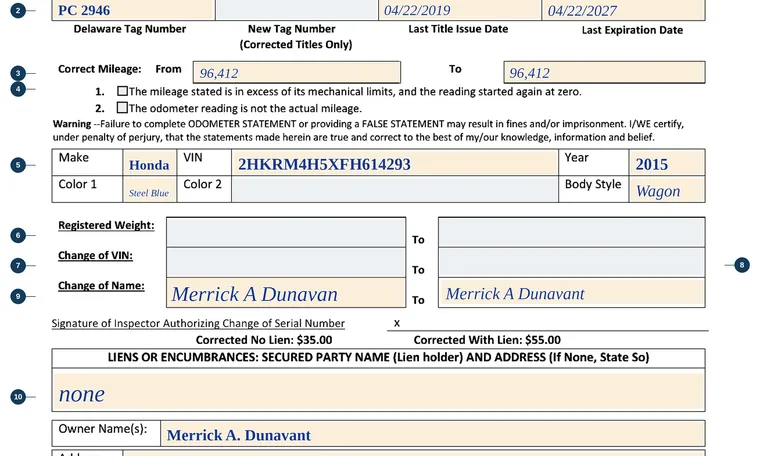Image resolution: width=760 pixels, height=456 pixels.
Task: Click the Corrected Titles Only note
Action: [296, 45]
